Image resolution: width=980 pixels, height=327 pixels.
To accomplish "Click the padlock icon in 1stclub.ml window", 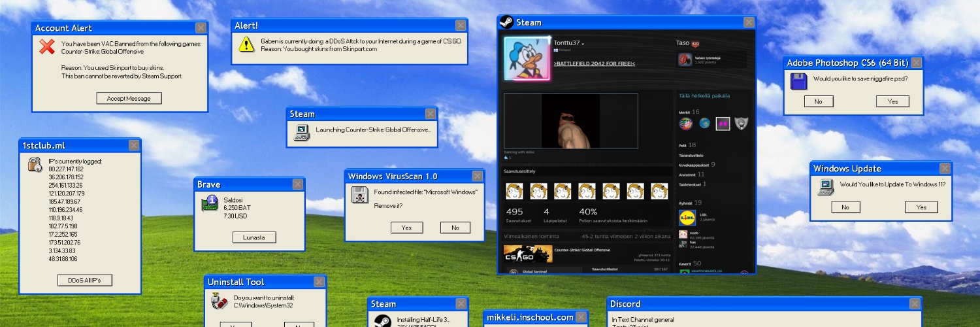I will coord(35,164).
